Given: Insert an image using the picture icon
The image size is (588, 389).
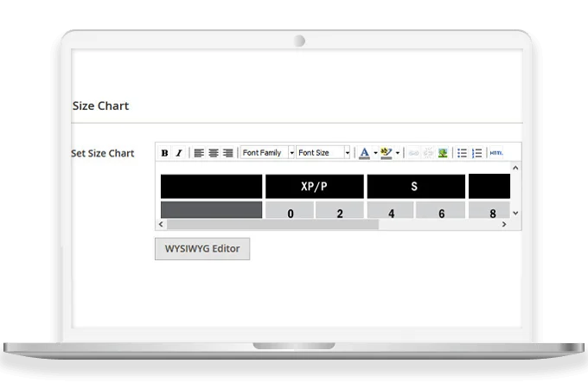Looking at the screenshot, I should coord(443,153).
